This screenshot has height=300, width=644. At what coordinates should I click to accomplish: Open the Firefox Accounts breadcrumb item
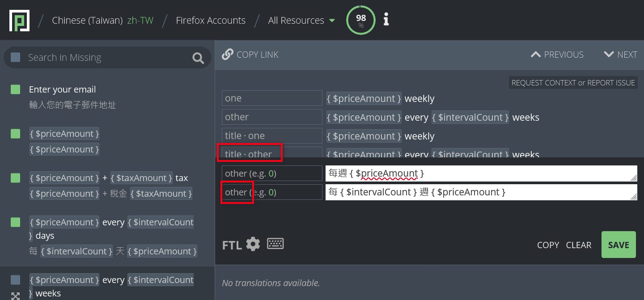[x=211, y=20]
